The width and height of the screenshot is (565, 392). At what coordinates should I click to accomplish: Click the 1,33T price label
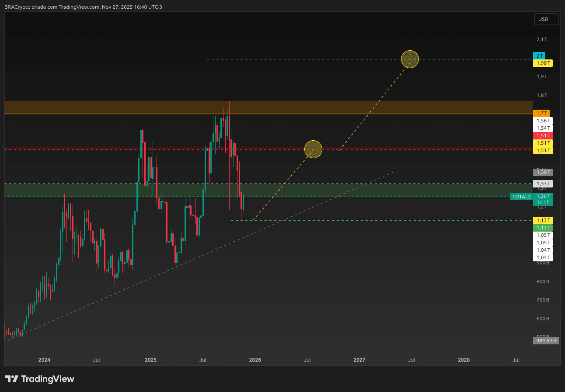pyautogui.click(x=543, y=184)
